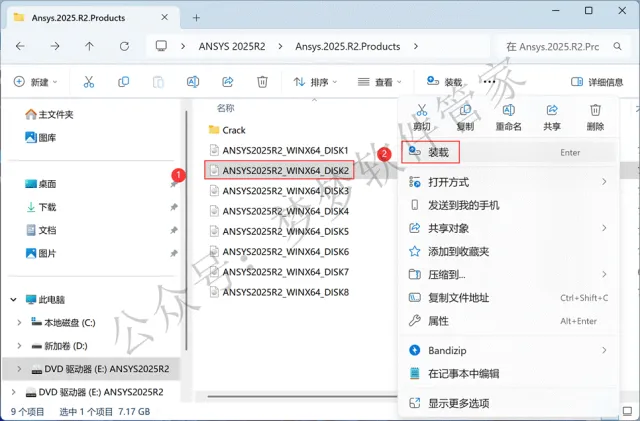Open 下载 in the sidebar
The height and width of the screenshot is (421, 640).
tap(41, 207)
